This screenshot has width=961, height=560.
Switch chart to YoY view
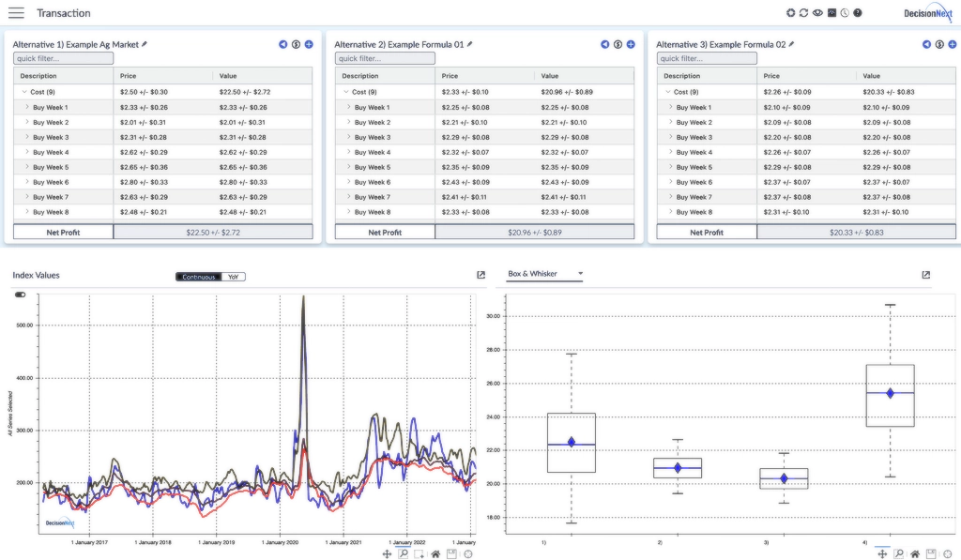point(234,277)
